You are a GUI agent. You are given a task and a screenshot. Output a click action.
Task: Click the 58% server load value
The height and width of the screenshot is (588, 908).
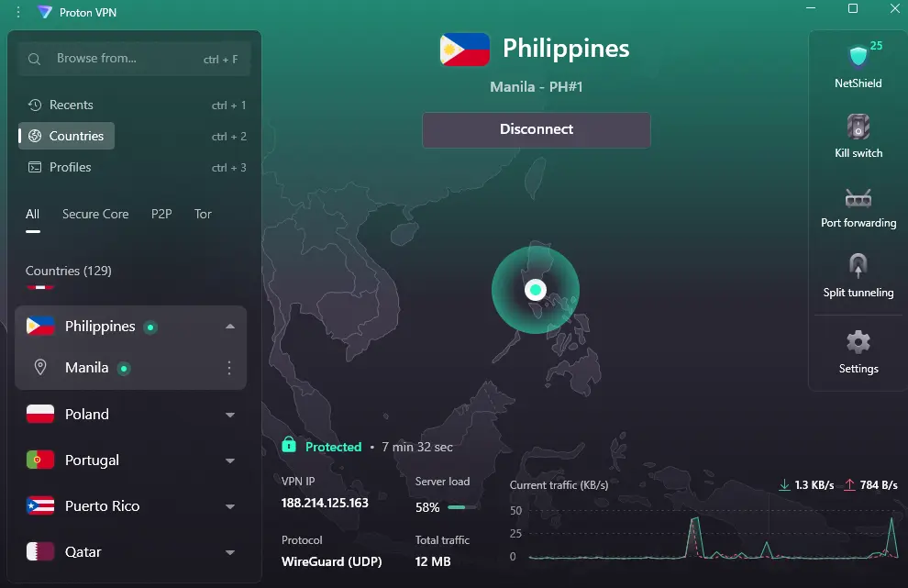click(x=427, y=507)
